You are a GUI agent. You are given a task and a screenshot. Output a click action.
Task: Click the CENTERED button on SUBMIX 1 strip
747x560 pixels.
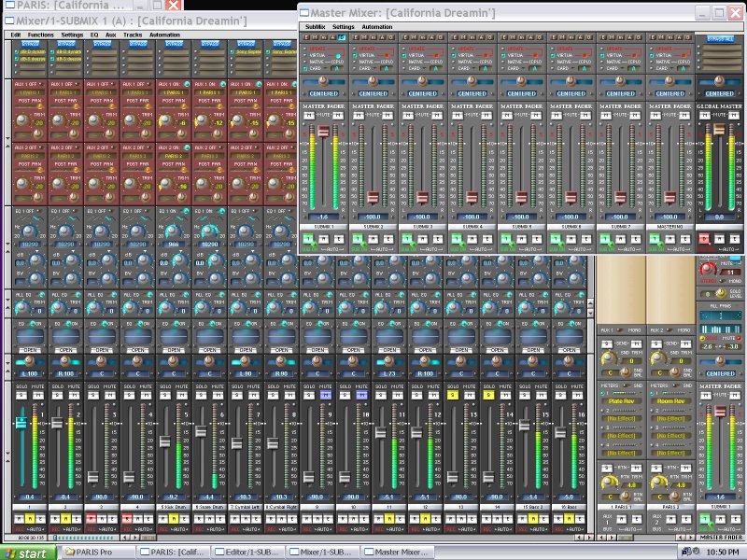324,94
